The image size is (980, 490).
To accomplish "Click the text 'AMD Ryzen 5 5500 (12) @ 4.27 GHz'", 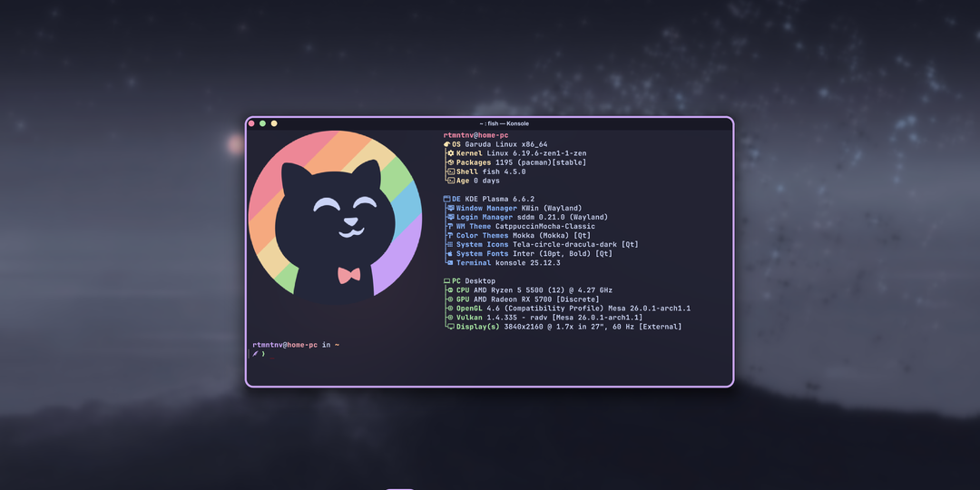I will pos(544,290).
